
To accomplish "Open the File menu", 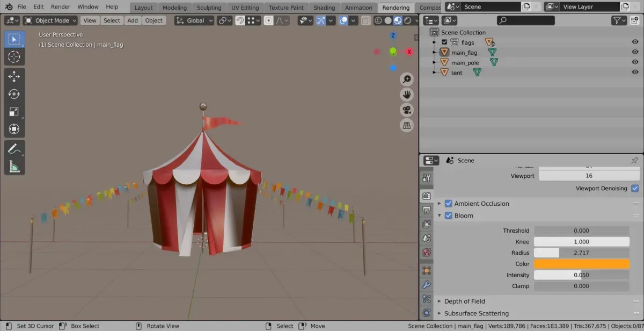I will pyautogui.click(x=21, y=6).
